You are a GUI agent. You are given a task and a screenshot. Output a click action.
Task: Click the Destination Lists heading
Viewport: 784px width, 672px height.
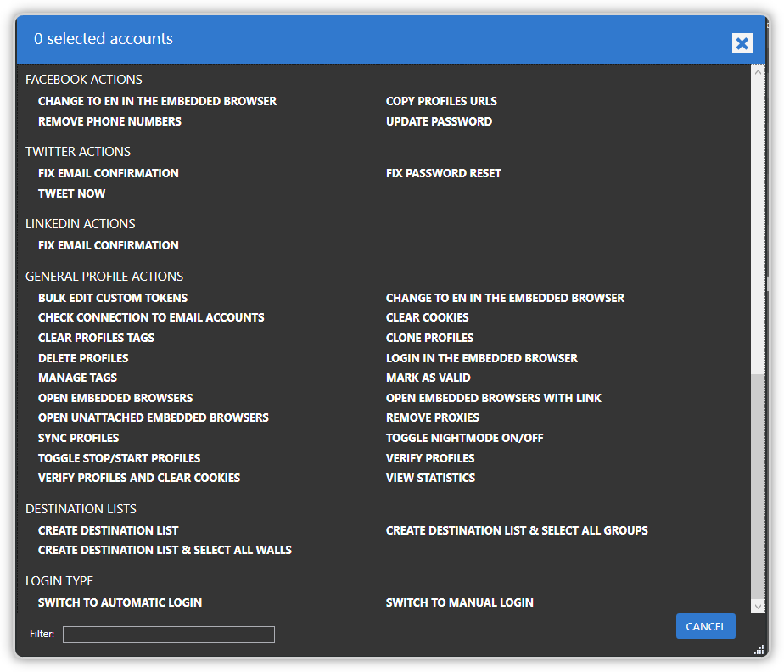point(81,508)
